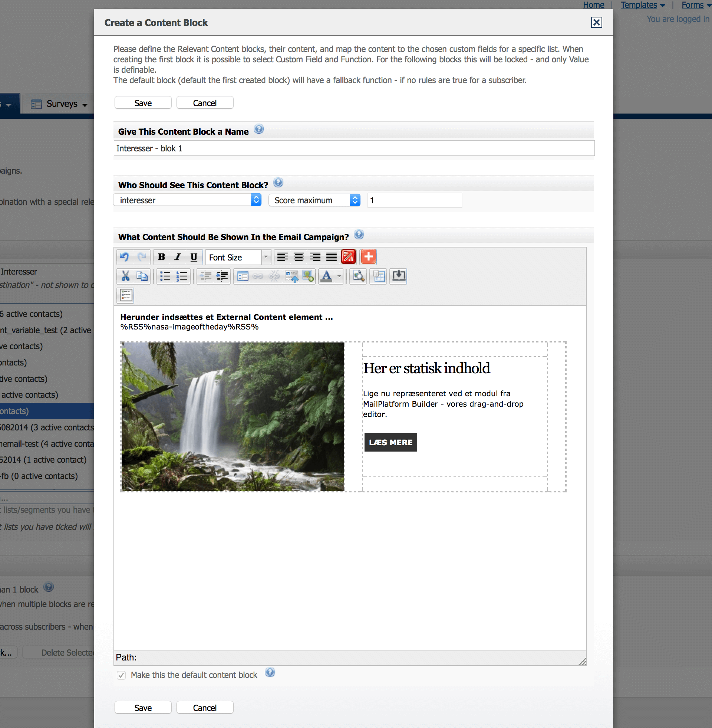The width and height of the screenshot is (712, 728).
Task: Increase indent of paragraph
Action: (x=222, y=276)
